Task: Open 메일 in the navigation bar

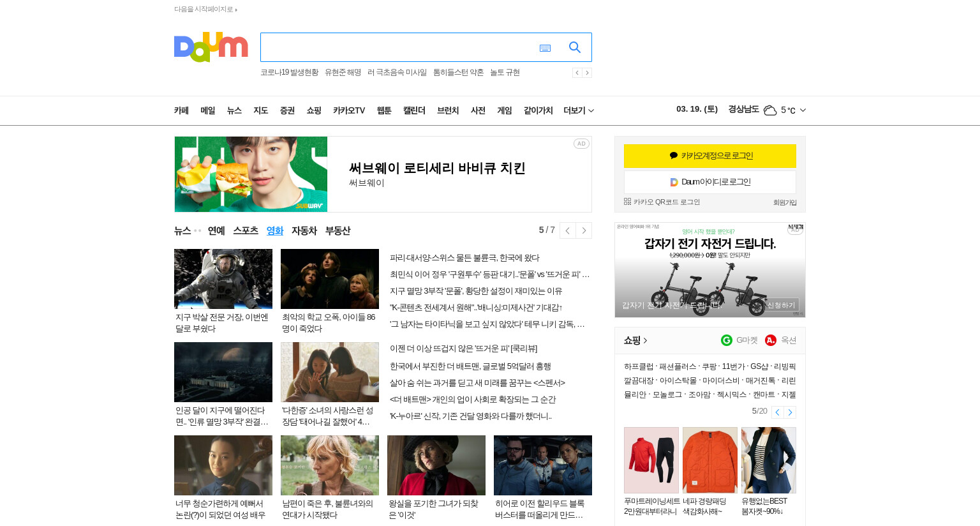Action: pyautogui.click(x=208, y=110)
